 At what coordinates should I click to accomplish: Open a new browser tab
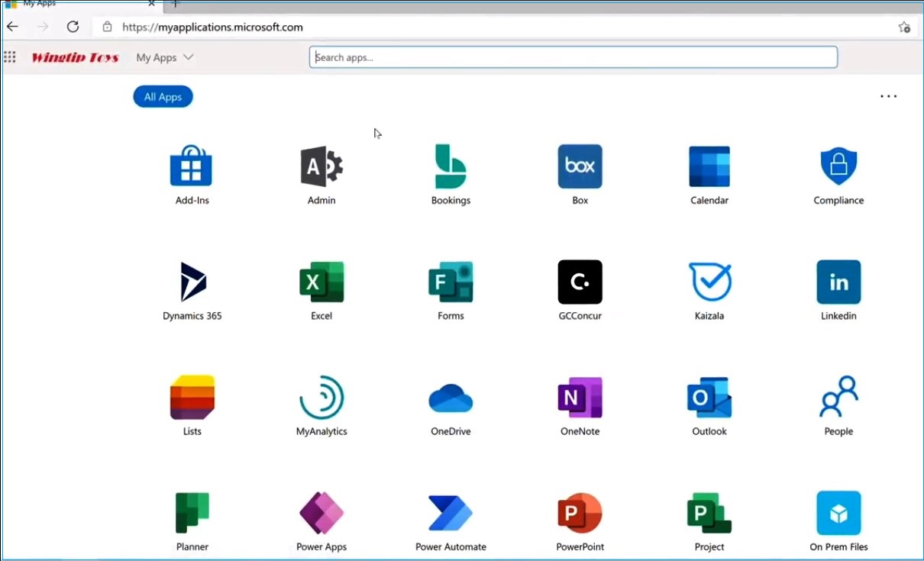pyautogui.click(x=175, y=4)
